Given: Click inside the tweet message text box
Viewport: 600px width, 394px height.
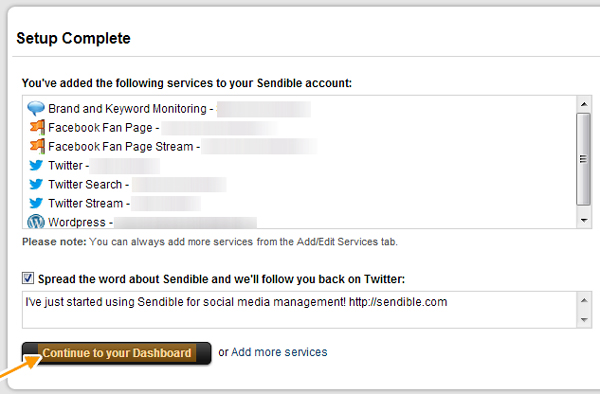Looking at the screenshot, I should click(299, 310).
